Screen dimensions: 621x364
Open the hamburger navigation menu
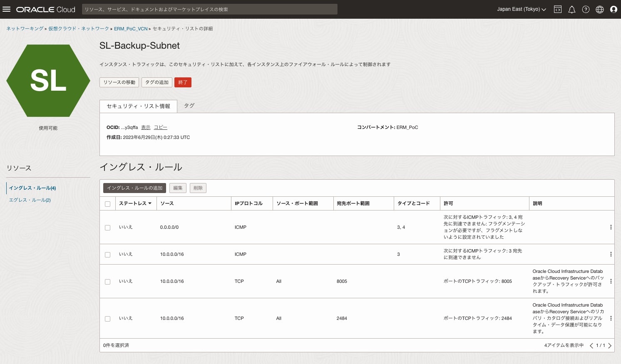pyautogui.click(x=6, y=9)
